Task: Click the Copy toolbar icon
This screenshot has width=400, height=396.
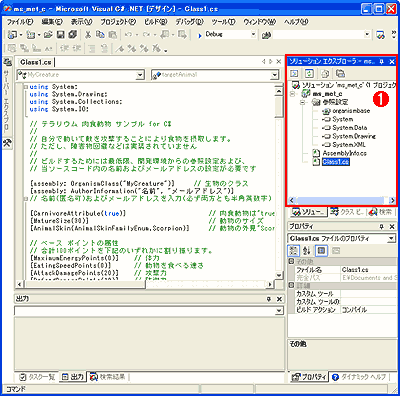Action: [x=100, y=35]
